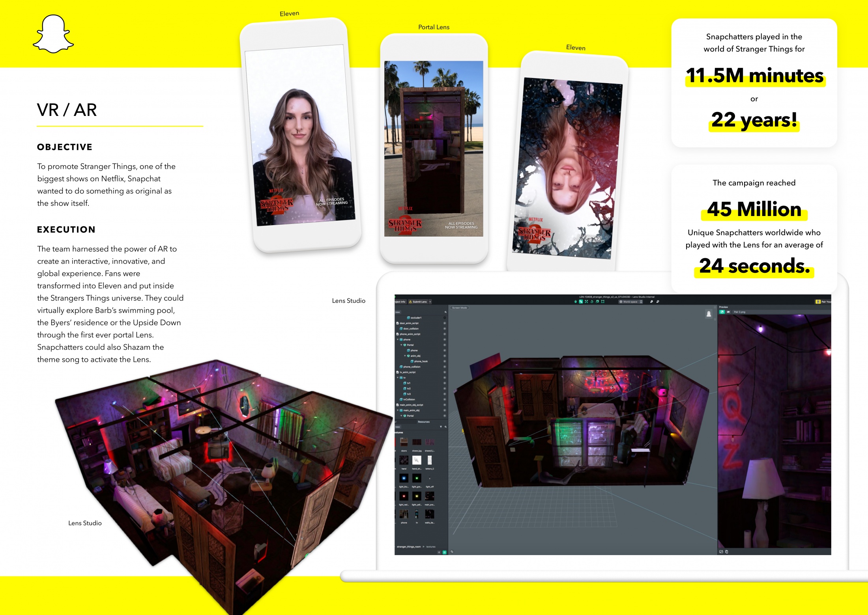Toggle visibility of phone_anim_script
Image resolution: width=868 pixels, height=615 pixels.
(x=445, y=334)
